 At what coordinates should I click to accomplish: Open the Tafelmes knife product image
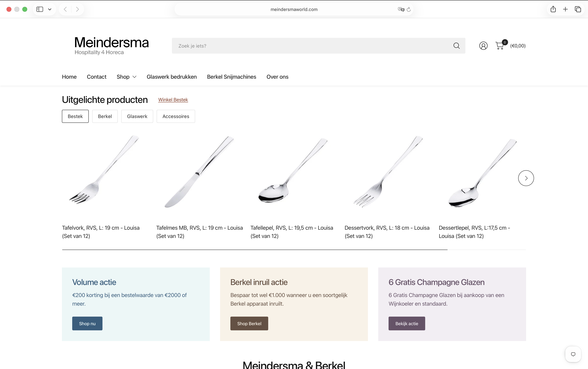click(199, 172)
